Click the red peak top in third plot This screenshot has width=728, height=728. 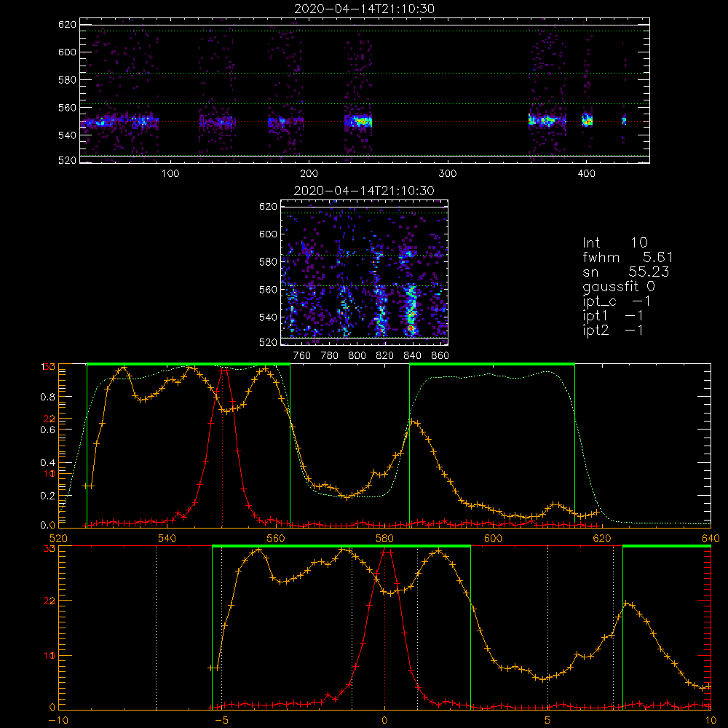click(224, 370)
